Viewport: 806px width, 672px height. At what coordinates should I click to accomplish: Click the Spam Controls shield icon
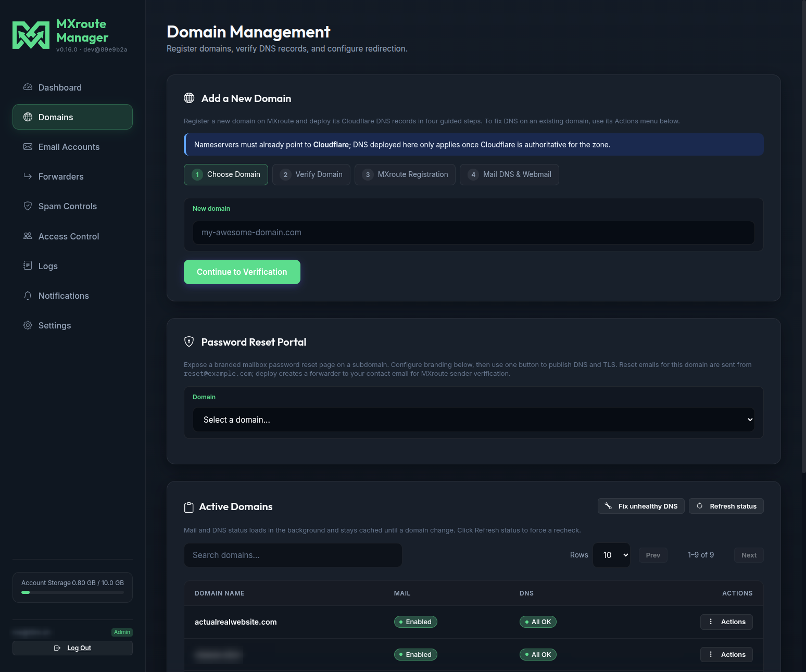[28, 206]
